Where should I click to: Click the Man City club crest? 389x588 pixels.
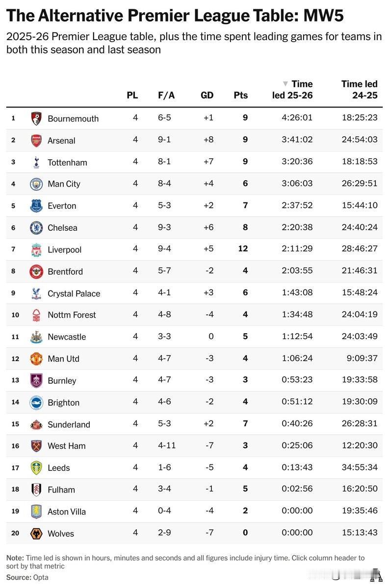point(36,184)
